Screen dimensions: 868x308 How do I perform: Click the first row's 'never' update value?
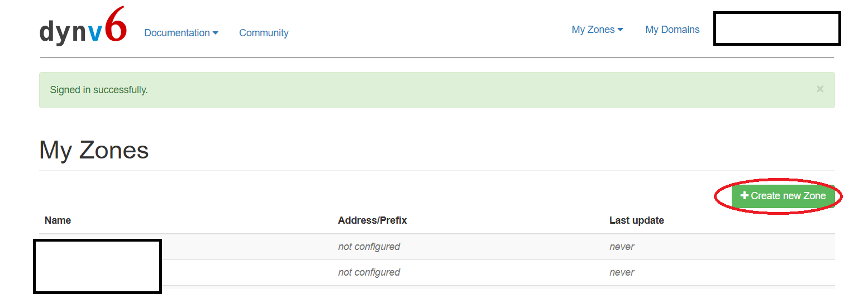click(x=622, y=247)
